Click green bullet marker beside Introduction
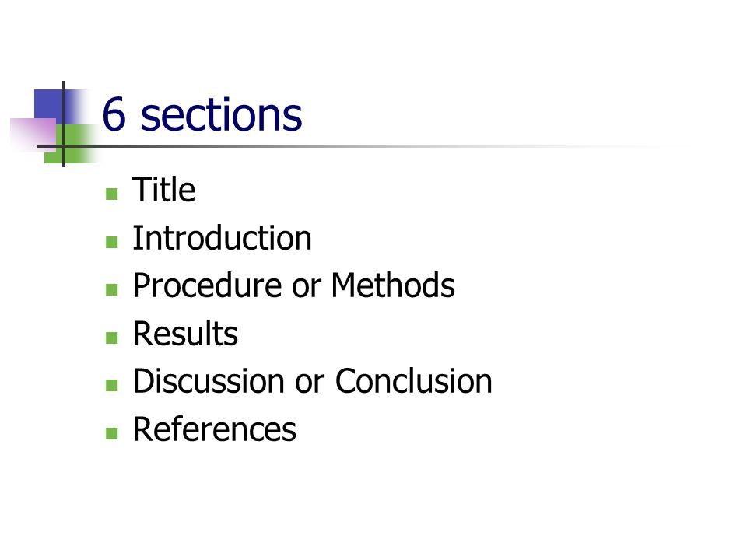 pos(112,242)
